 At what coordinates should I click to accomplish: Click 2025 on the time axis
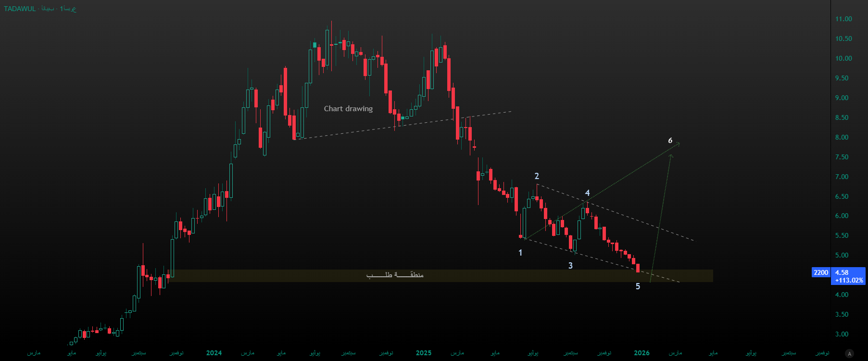point(424,353)
